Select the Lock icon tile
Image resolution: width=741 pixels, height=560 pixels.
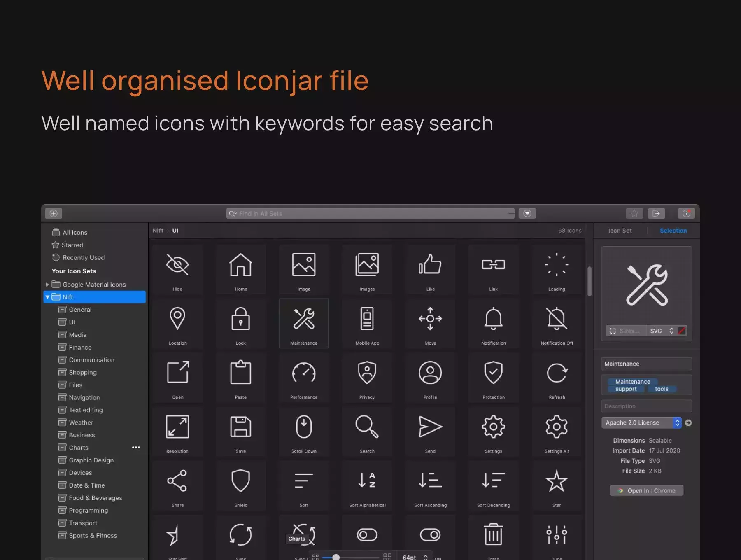tap(241, 324)
